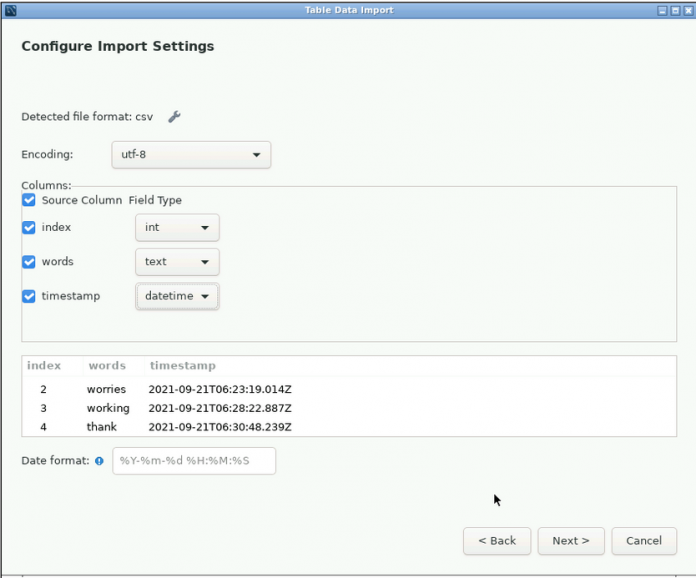Toggle the timestamp column checkbox
The height and width of the screenshot is (578, 696).
[29, 296]
